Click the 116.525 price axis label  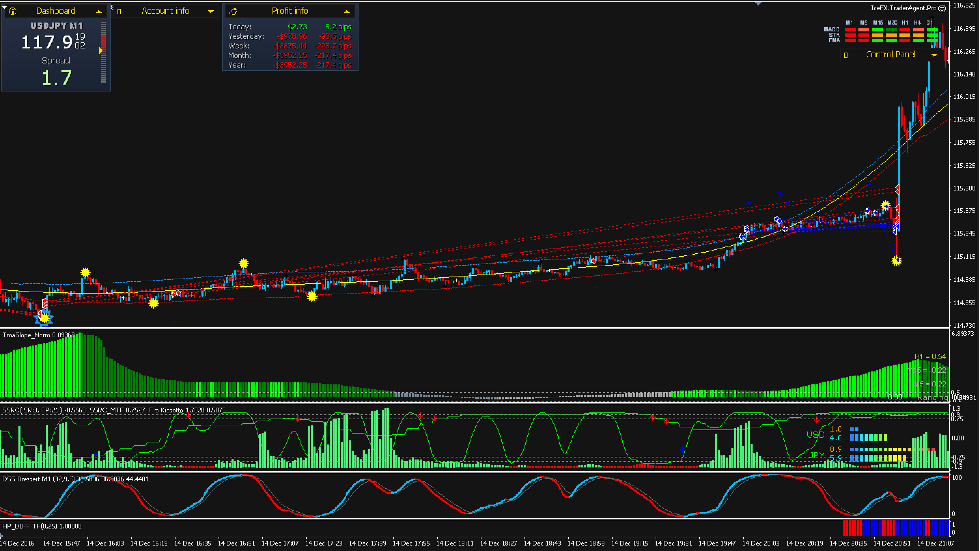click(x=964, y=5)
